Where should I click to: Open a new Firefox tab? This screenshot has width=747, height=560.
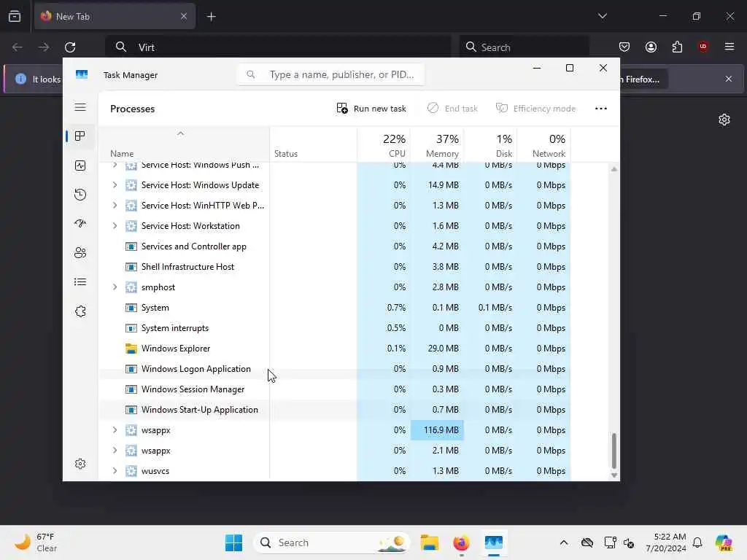pyautogui.click(x=211, y=17)
